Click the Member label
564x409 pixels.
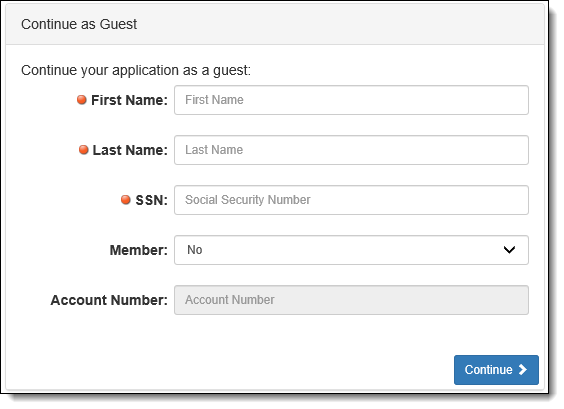[x=138, y=250]
